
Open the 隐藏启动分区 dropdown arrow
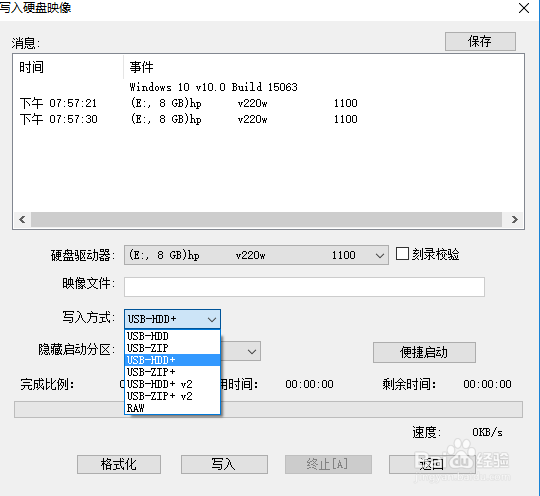252,352
